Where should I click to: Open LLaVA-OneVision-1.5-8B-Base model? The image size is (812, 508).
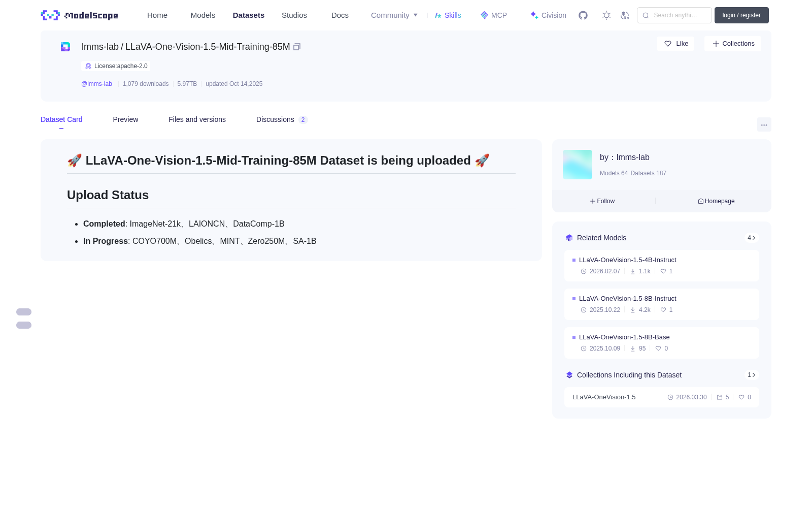662,343
